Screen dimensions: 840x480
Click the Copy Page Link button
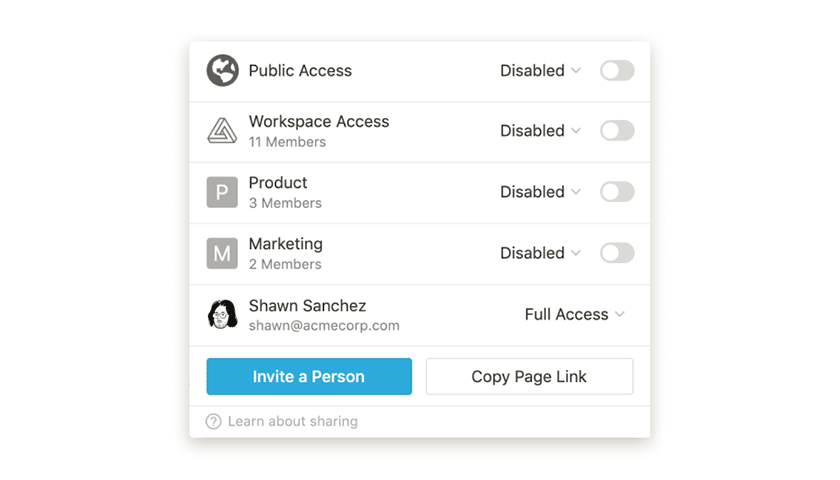pyautogui.click(x=529, y=377)
